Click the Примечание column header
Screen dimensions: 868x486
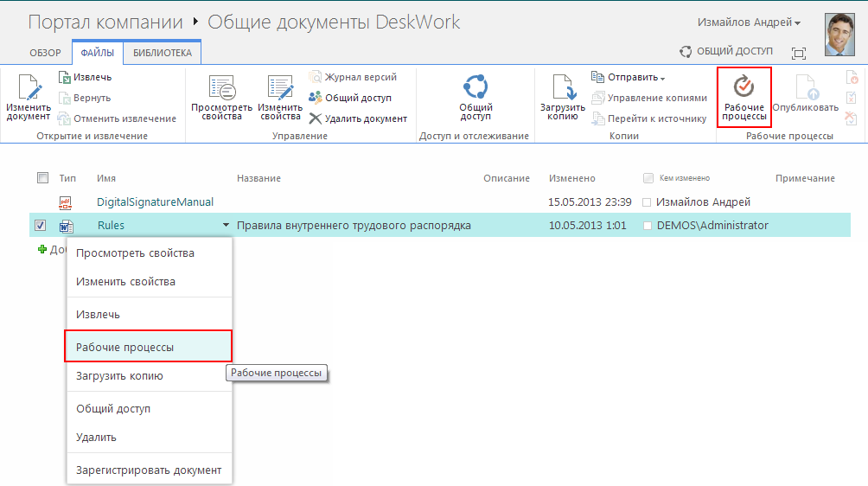point(805,178)
